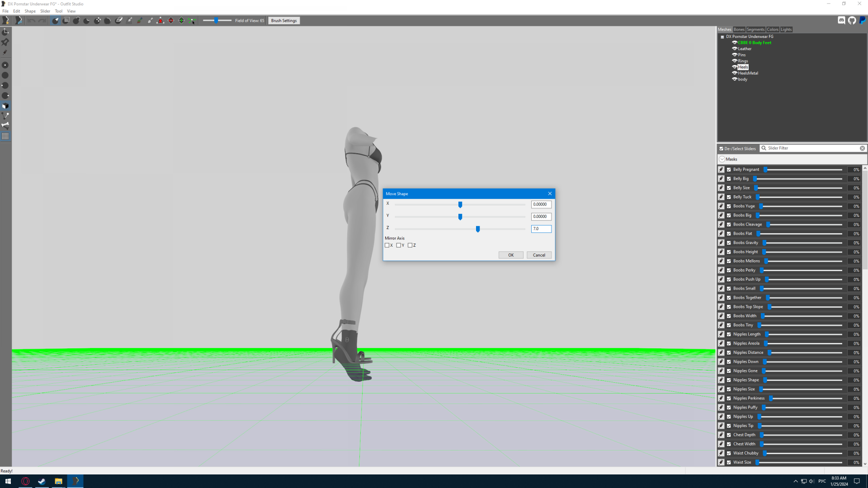Switch to the Bones tab
868x488 pixels.
tap(739, 29)
